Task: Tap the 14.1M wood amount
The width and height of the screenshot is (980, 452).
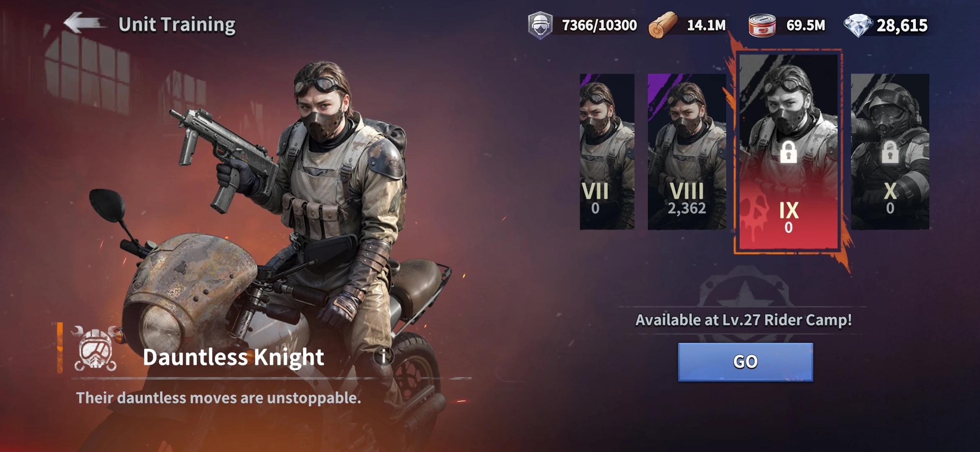Action: point(706,26)
